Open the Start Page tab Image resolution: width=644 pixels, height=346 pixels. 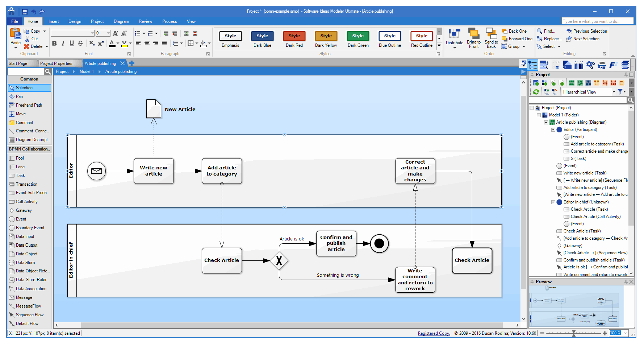(18, 63)
